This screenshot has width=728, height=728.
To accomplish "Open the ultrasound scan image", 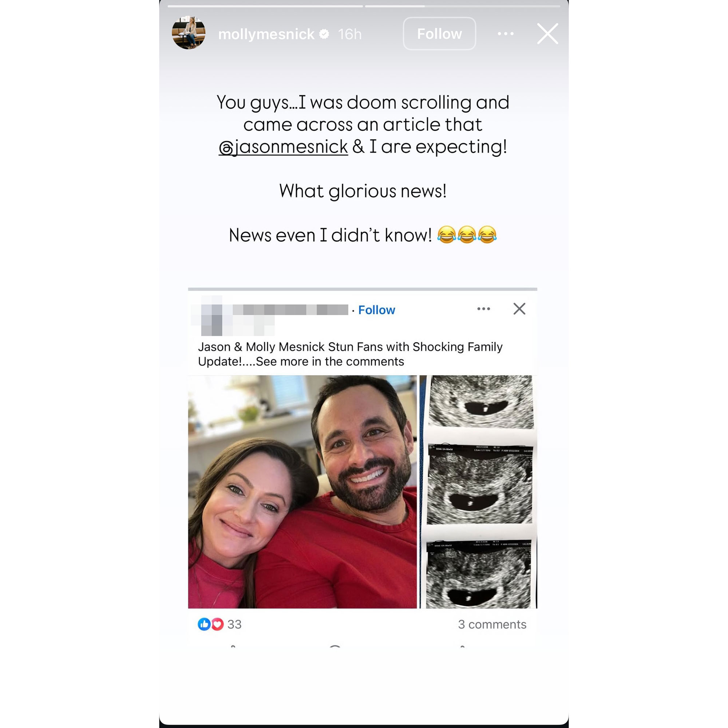I will pyautogui.click(x=479, y=492).
